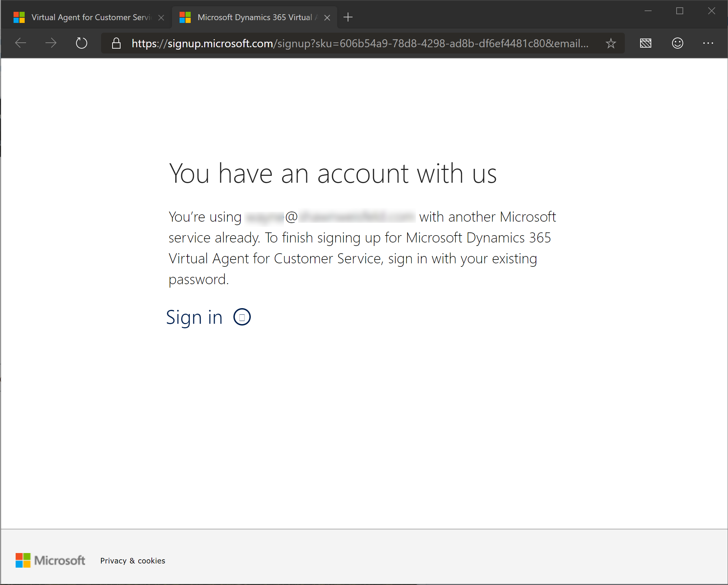
Task: Open reading view from the toolbar
Action: 645,43
